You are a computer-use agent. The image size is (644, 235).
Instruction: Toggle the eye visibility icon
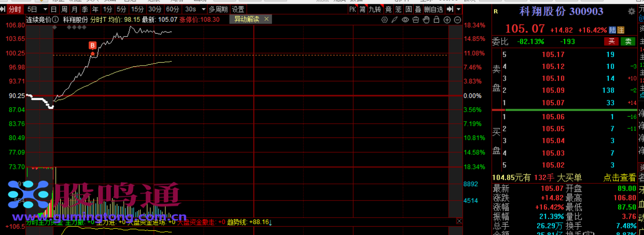[x=405, y=20]
